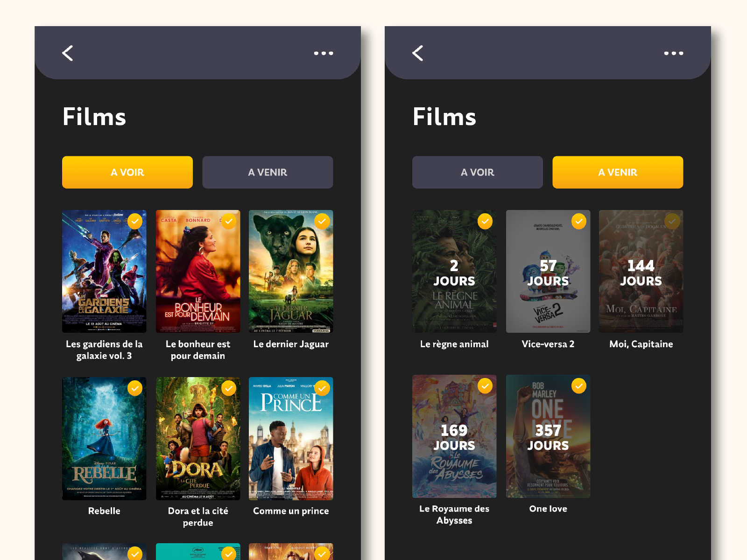Image resolution: width=747 pixels, height=560 pixels.
Task: Click the title text "Le dernier Jaguar"
Action: coord(291,344)
